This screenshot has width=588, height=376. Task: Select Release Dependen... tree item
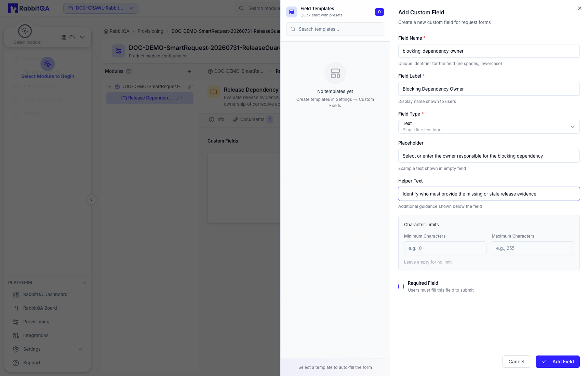coord(150,98)
